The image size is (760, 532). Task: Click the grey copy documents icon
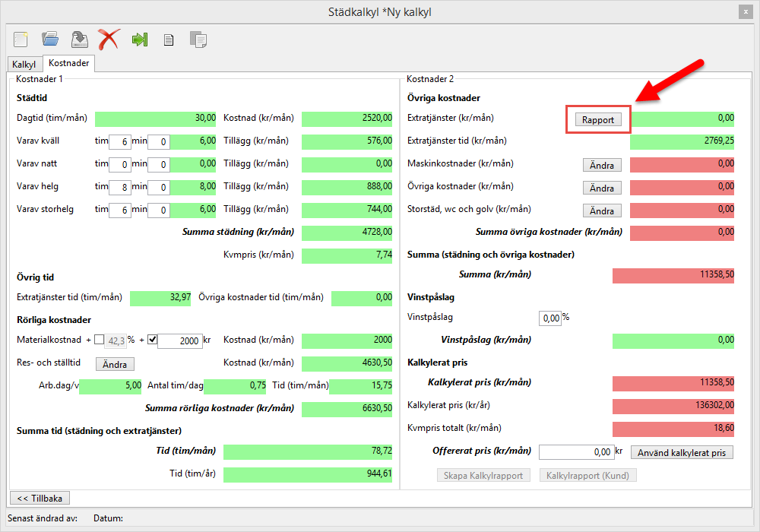(x=198, y=40)
